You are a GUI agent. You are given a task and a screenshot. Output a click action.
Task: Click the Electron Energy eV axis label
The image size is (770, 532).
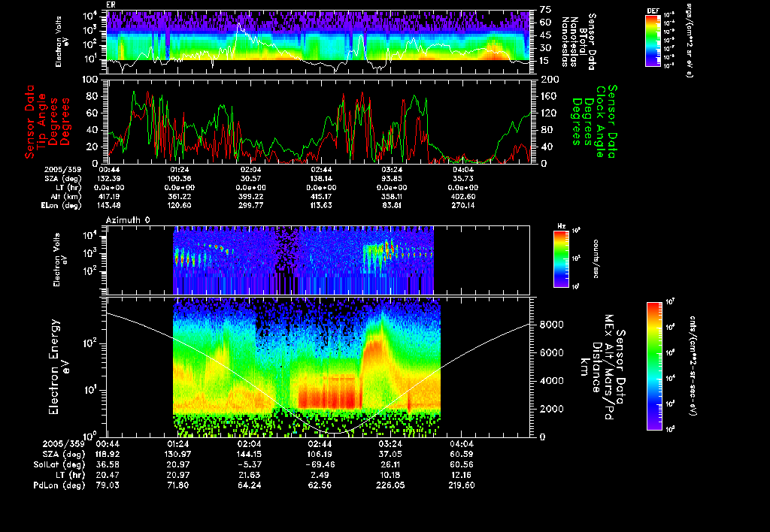point(59,367)
